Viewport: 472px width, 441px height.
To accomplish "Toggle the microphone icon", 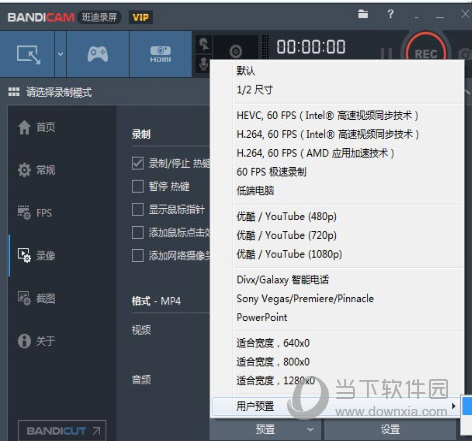I will tap(204, 63).
